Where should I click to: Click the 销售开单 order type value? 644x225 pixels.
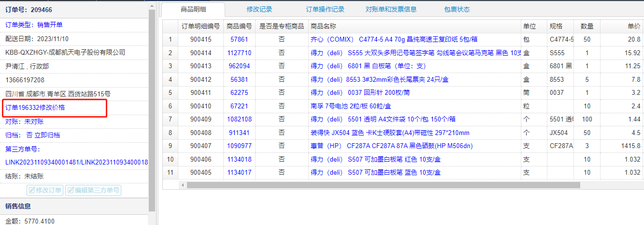[x=50, y=25]
